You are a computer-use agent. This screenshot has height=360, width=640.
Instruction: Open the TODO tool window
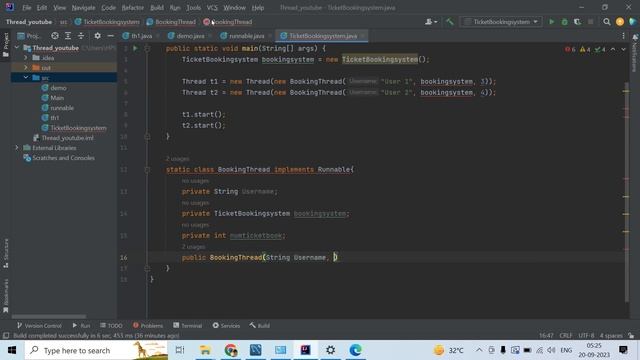pyautogui.click(x=111, y=326)
